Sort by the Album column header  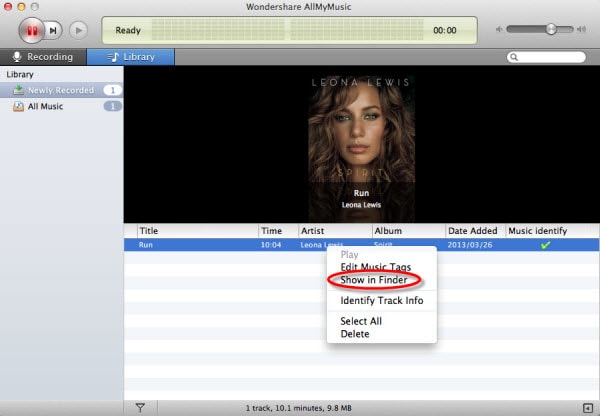pyautogui.click(x=409, y=231)
